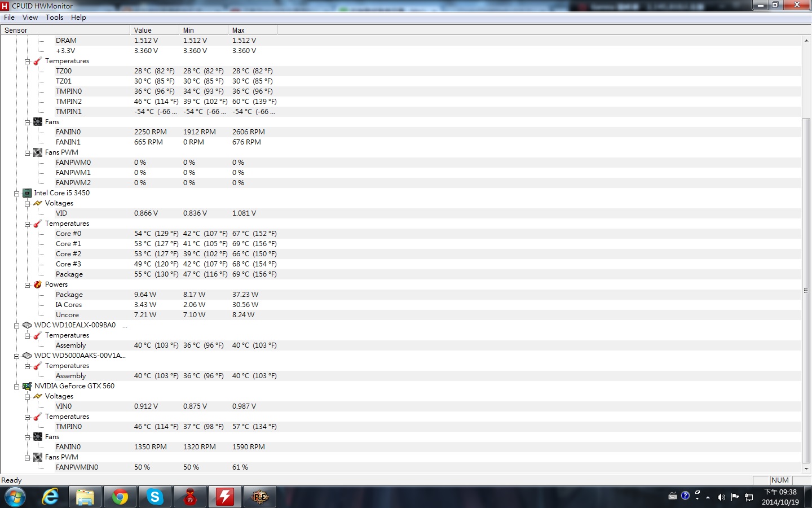Collapse Temperatures group containing Core #0
This screenshot has height=508, width=812.
(27, 224)
